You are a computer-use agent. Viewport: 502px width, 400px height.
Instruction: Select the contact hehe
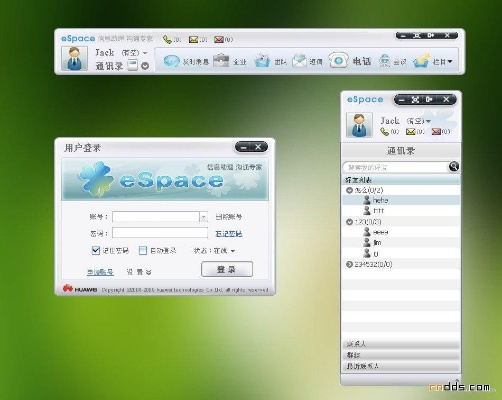pos(401,200)
